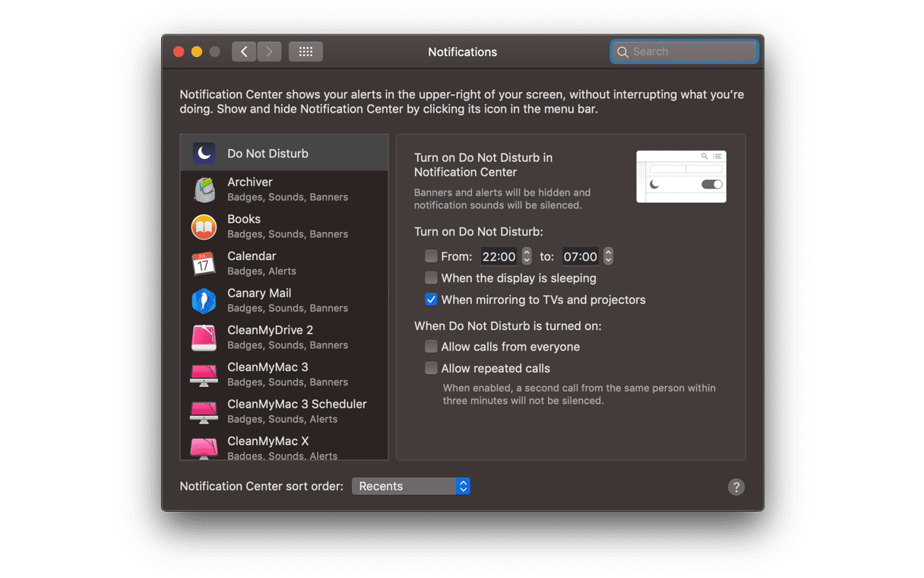Adjust the 22:00 start time stepper

pos(527,256)
